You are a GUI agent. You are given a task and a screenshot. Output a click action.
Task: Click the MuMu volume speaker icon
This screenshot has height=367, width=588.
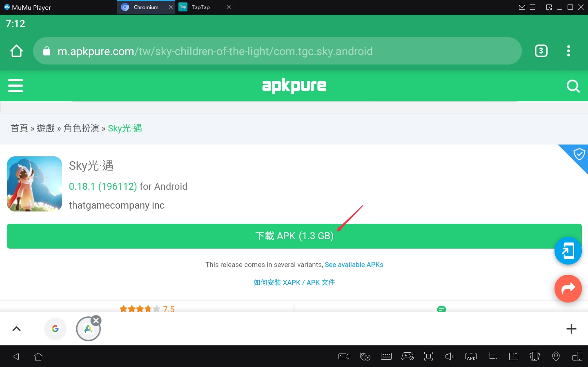coord(450,356)
